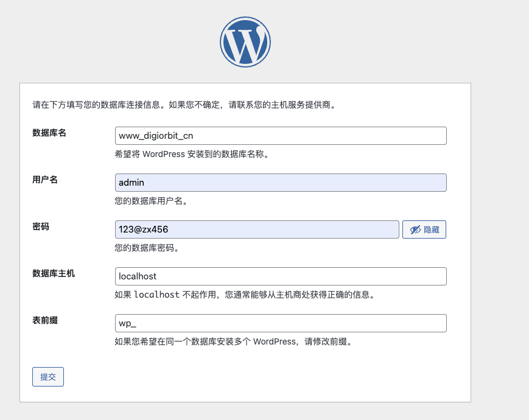Click the hint about 安装多个 WordPress
The width and height of the screenshot is (529, 420).
click(x=234, y=341)
